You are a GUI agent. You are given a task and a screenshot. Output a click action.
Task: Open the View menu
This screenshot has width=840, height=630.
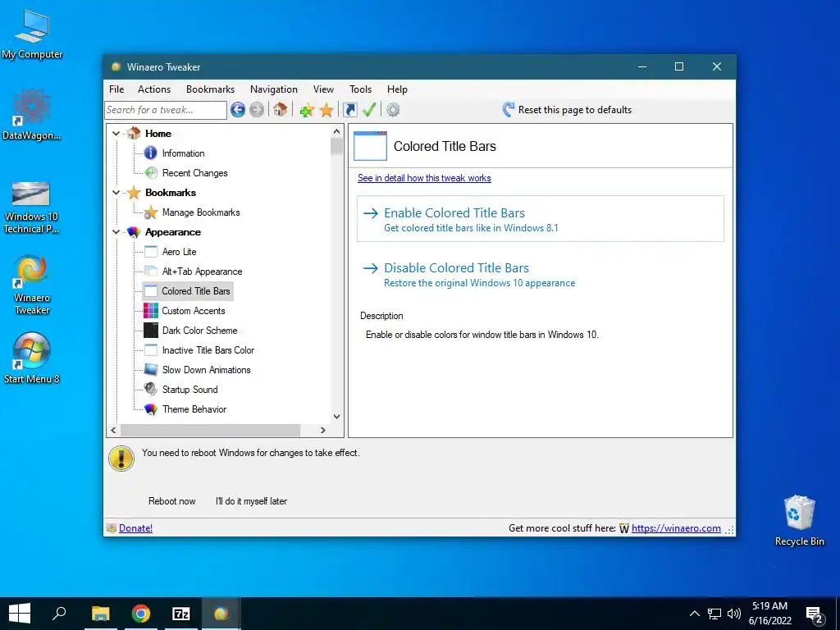click(x=323, y=89)
